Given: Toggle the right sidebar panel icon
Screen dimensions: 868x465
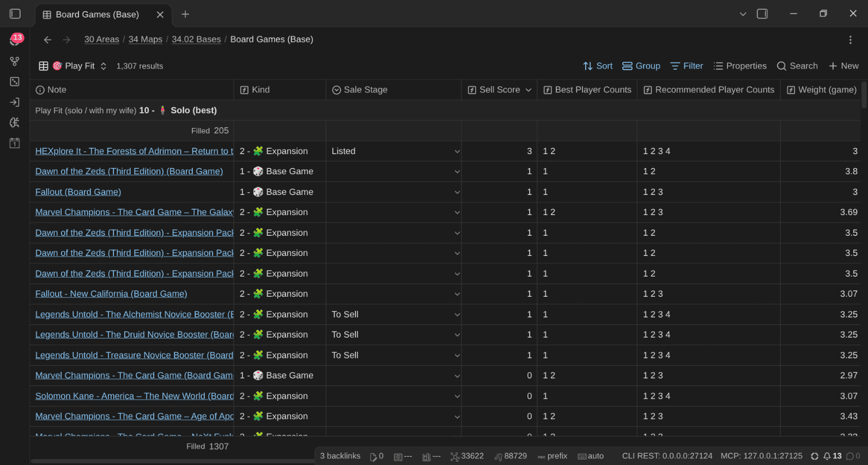Looking at the screenshot, I should point(762,14).
